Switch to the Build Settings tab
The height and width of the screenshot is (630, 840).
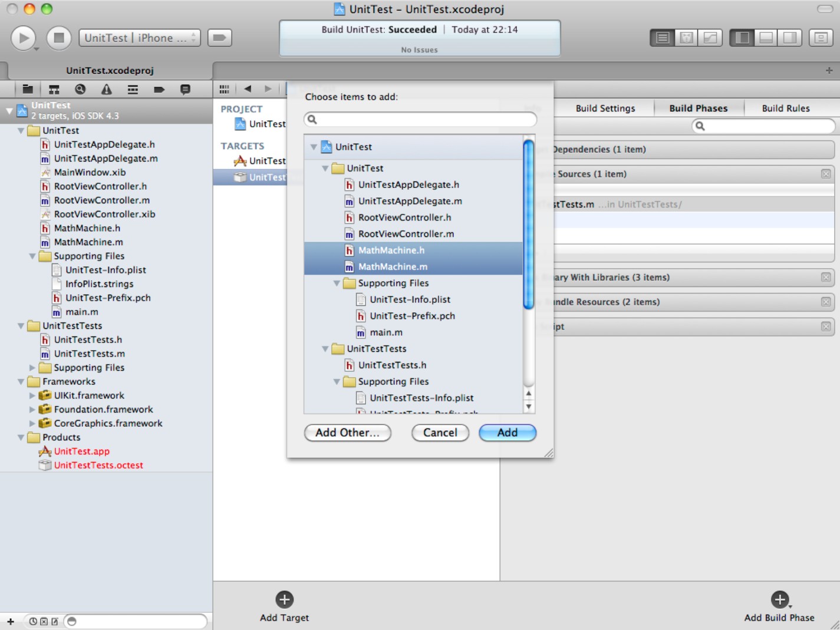click(605, 108)
